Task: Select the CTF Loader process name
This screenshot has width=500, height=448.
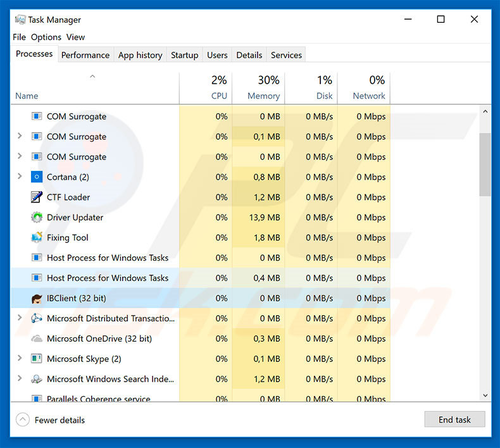Action: click(68, 197)
